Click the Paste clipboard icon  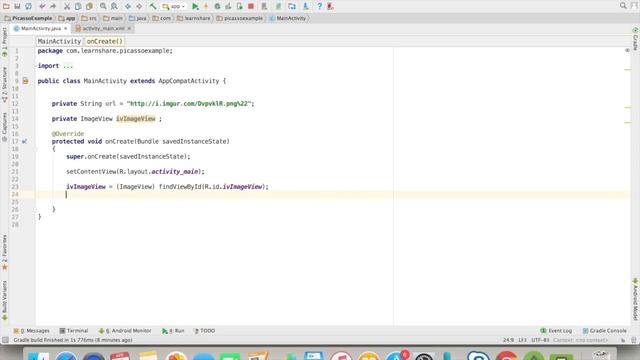click(89, 6)
